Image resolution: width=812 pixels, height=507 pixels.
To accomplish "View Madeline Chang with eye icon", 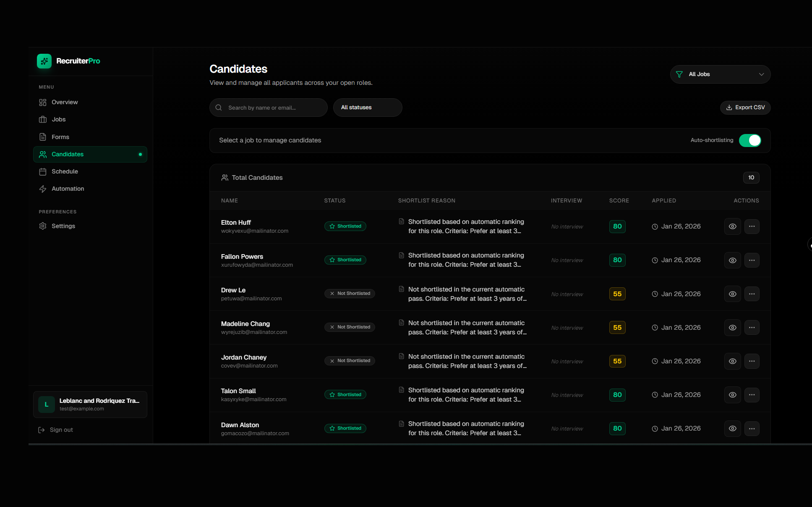I will pos(732,328).
